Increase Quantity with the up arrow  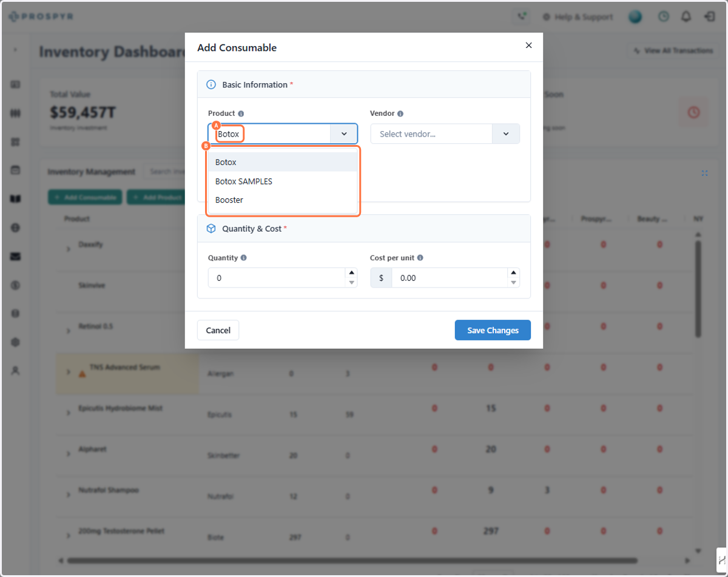click(351, 273)
